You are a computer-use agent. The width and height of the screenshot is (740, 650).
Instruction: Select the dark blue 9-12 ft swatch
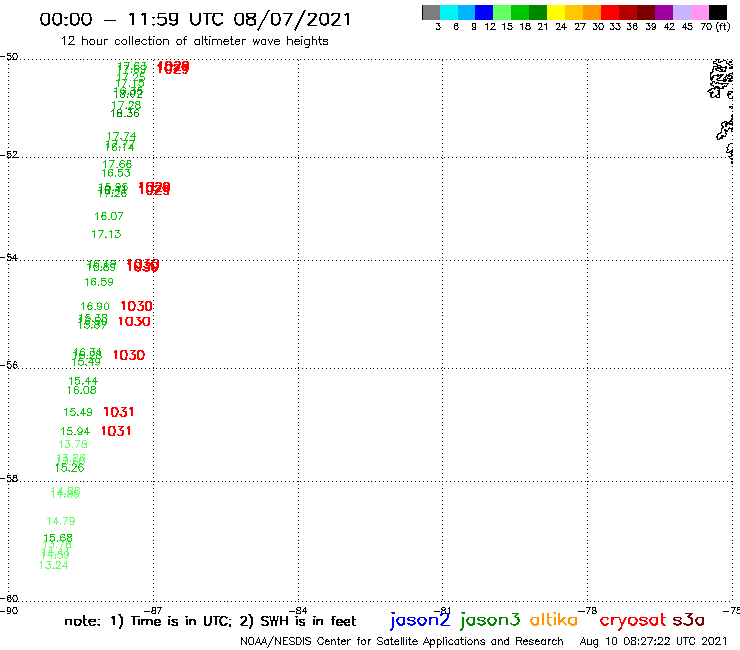484,13
